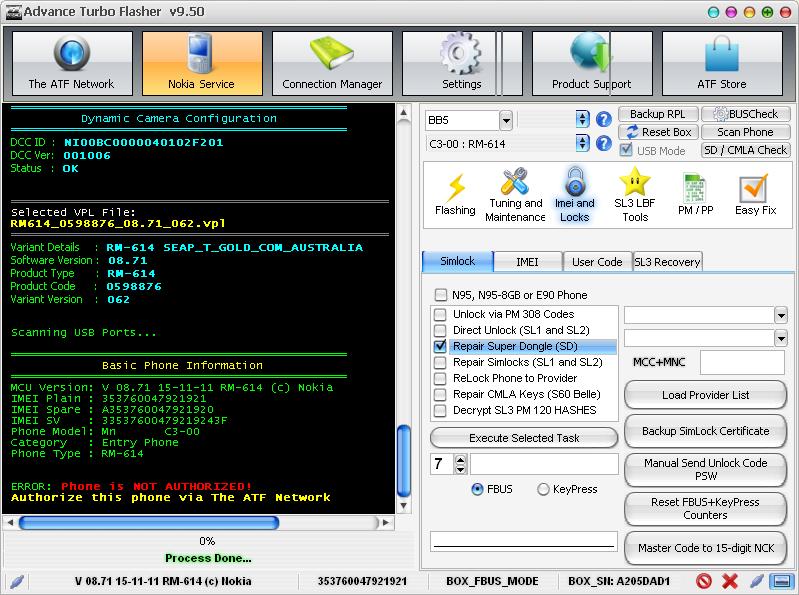Viewport: 799px width, 595px height.
Task: Click red X icon in status bar
Action: pos(730,581)
